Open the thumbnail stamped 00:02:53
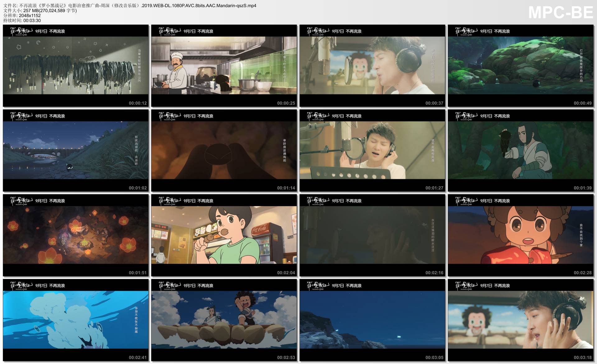597x364 pixels. (x=224, y=320)
